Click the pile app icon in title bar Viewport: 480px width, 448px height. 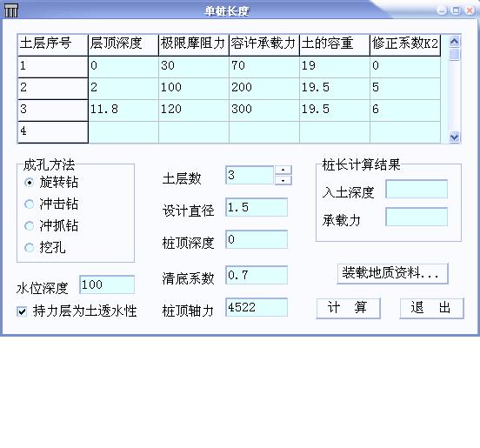point(11,10)
